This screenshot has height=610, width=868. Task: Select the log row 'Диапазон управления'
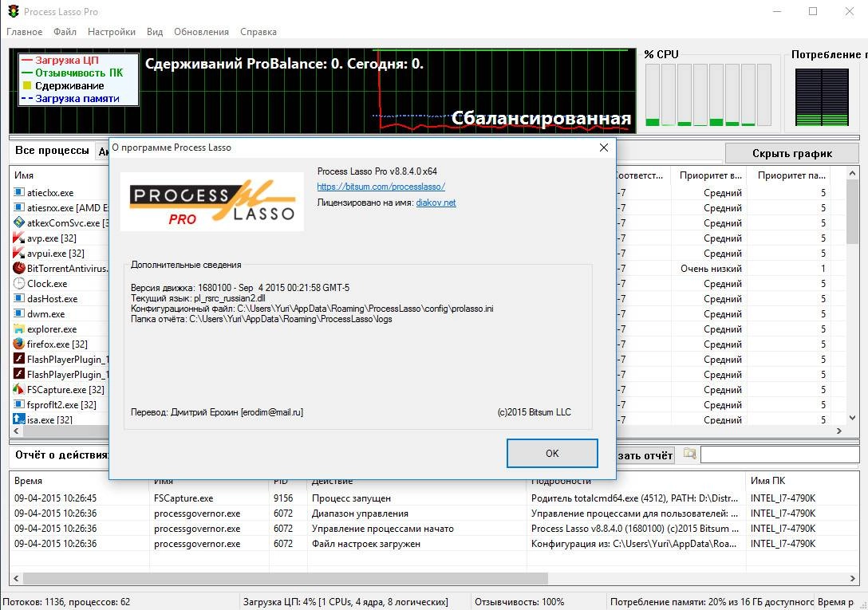coord(433,514)
